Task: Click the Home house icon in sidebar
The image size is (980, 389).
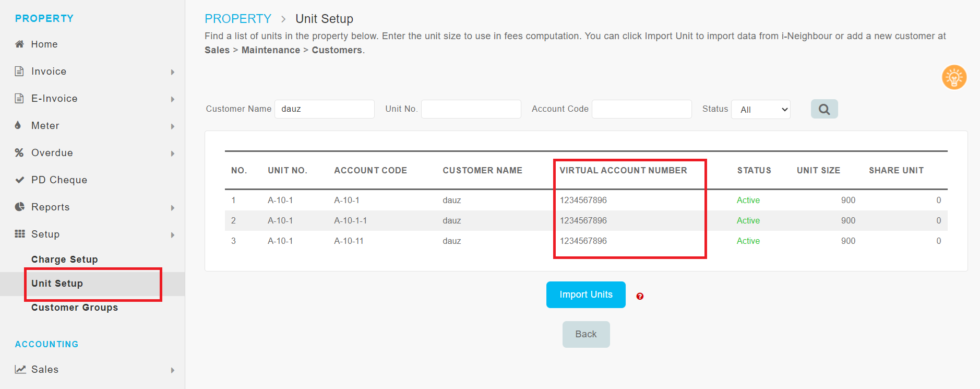Action: point(19,44)
